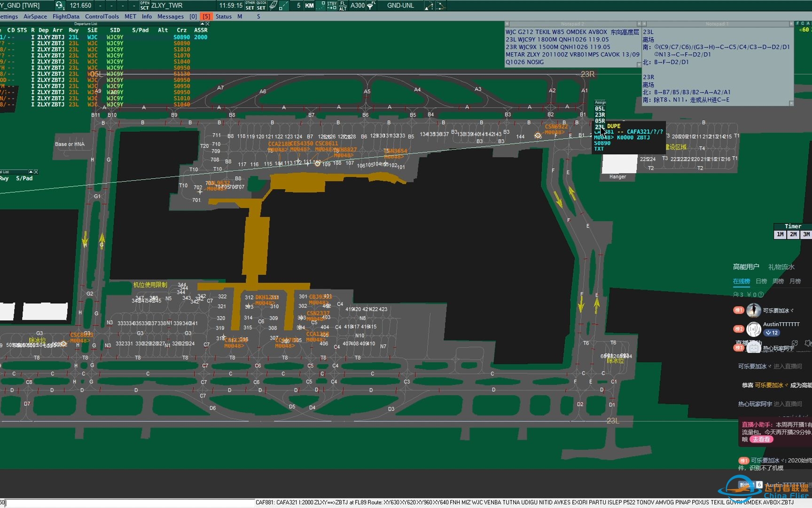The image size is (812, 508).
Task: Close the lower-left list panel
Action: point(36,172)
